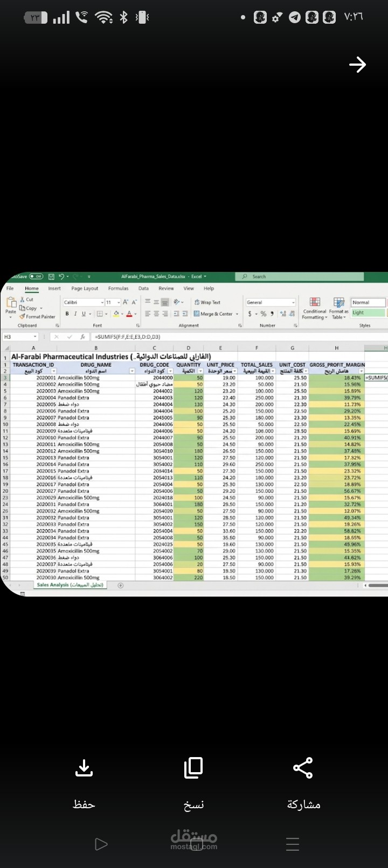Screen dimensions: 388x868
Task: Open the Conditional Formatting menu
Action: (315, 308)
